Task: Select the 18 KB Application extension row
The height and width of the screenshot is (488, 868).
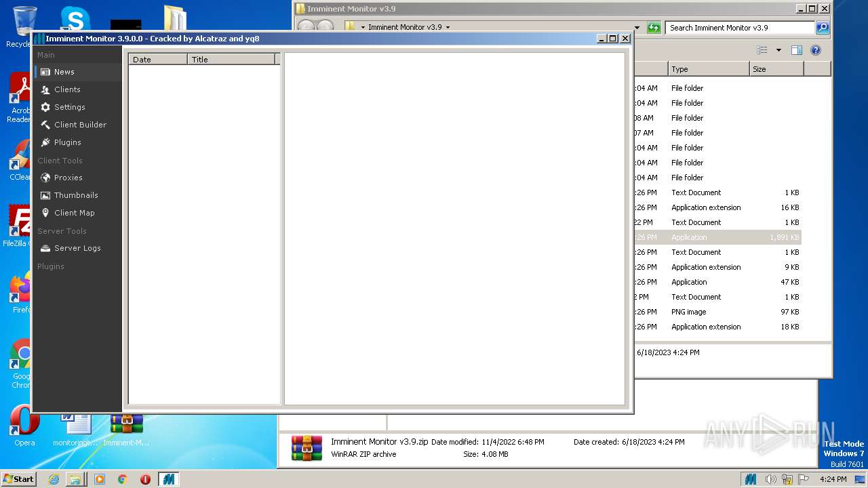Action: [x=717, y=327]
